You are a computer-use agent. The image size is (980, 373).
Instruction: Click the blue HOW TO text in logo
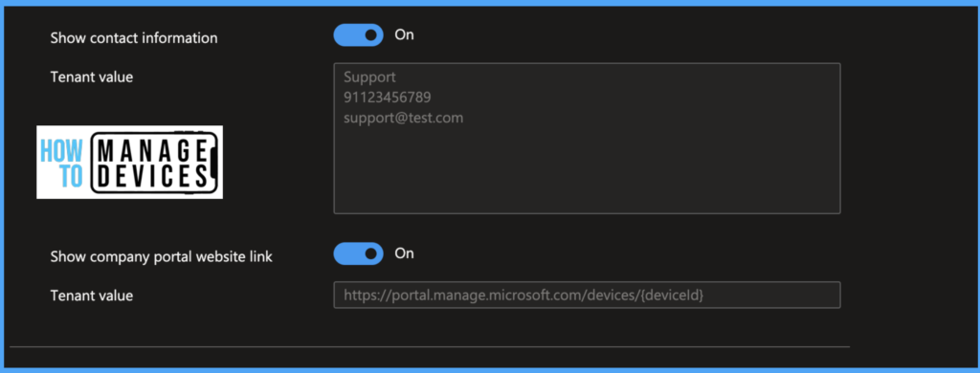(62, 164)
